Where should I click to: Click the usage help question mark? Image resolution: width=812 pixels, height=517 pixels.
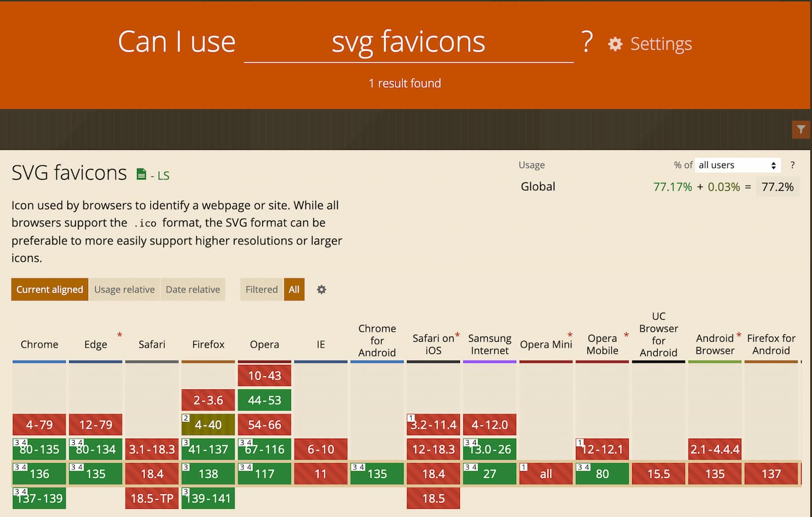[792, 165]
